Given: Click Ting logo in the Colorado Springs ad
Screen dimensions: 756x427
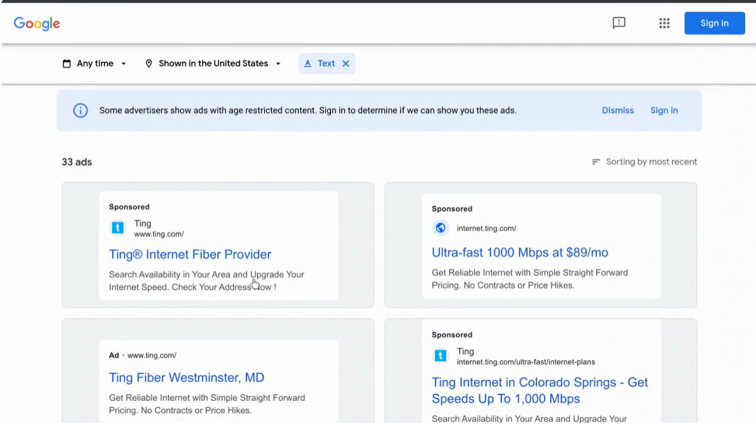Looking at the screenshot, I should click(x=440, y=356).
